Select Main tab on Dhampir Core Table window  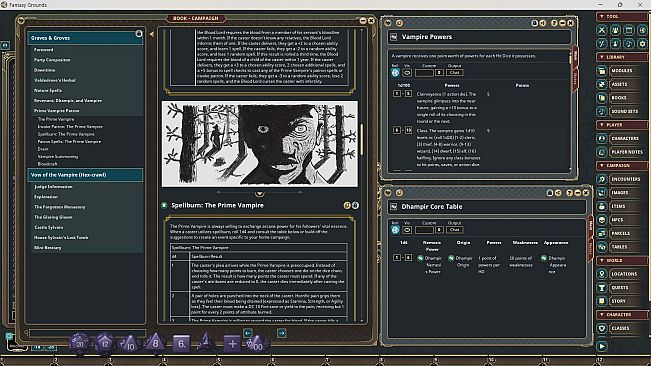[x=591, y=226]
